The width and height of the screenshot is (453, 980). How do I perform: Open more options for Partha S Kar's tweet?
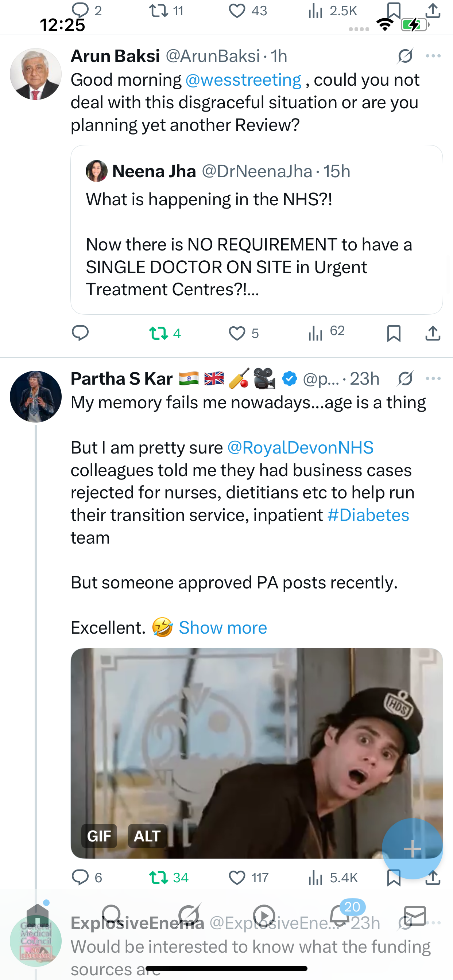pos(433,378)
